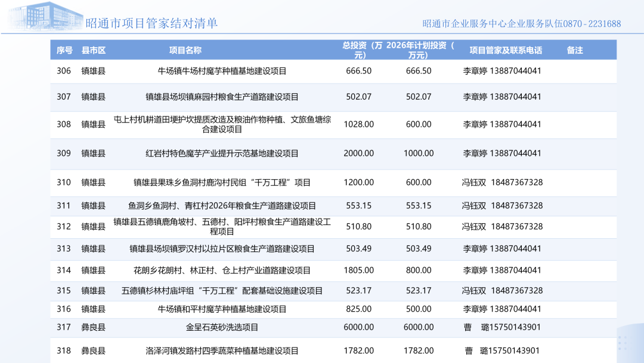
Task: Click project 红岩村特色魔芋产业提升示范基地建设项目
Action: point(222,153)
